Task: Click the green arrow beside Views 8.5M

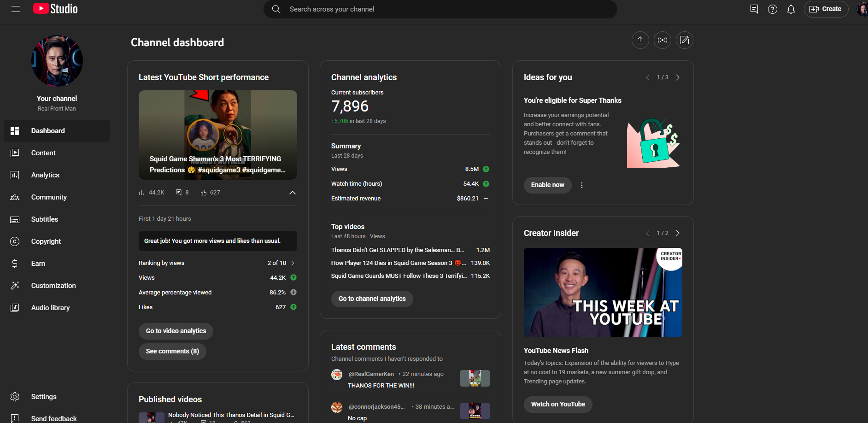Action: (x=486, y=169)
